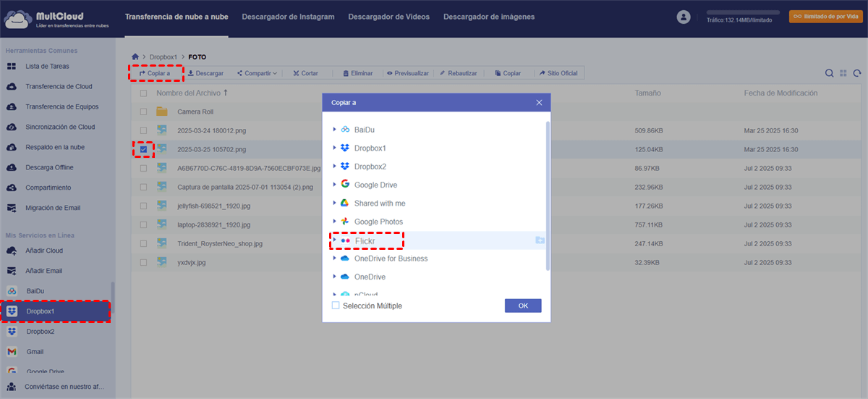This screenshot has height=399, width=868.
Task: Enable Selección Múltiple checkbox
Action: (x=336, y=306)
